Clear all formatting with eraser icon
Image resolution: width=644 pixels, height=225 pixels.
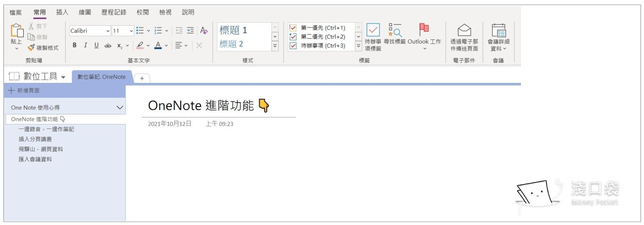[x=204, y=31]
